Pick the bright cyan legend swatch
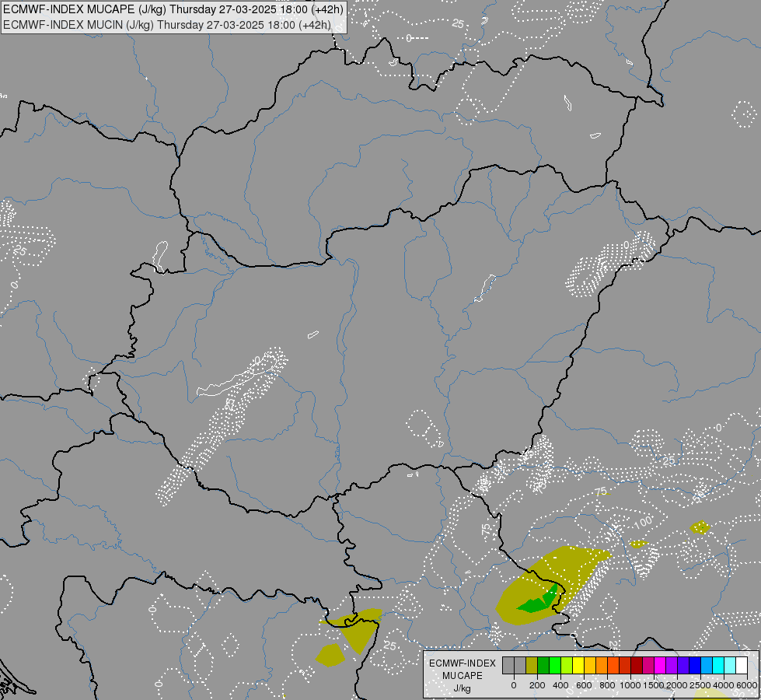This screenshot has height=700, width=761. [x=717, y=665]
